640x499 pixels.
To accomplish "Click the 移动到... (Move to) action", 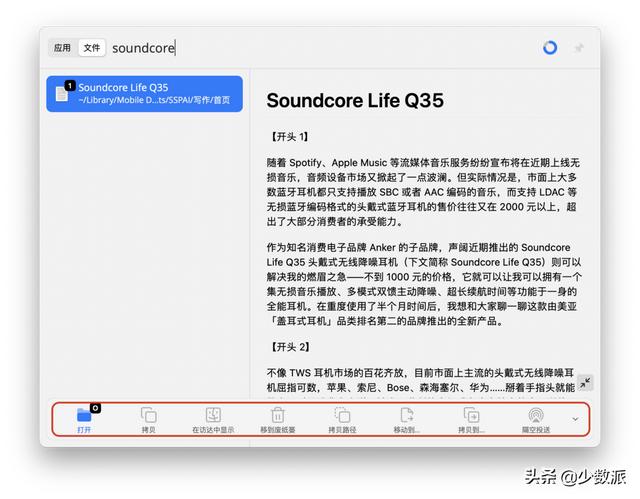I will 407,420.
